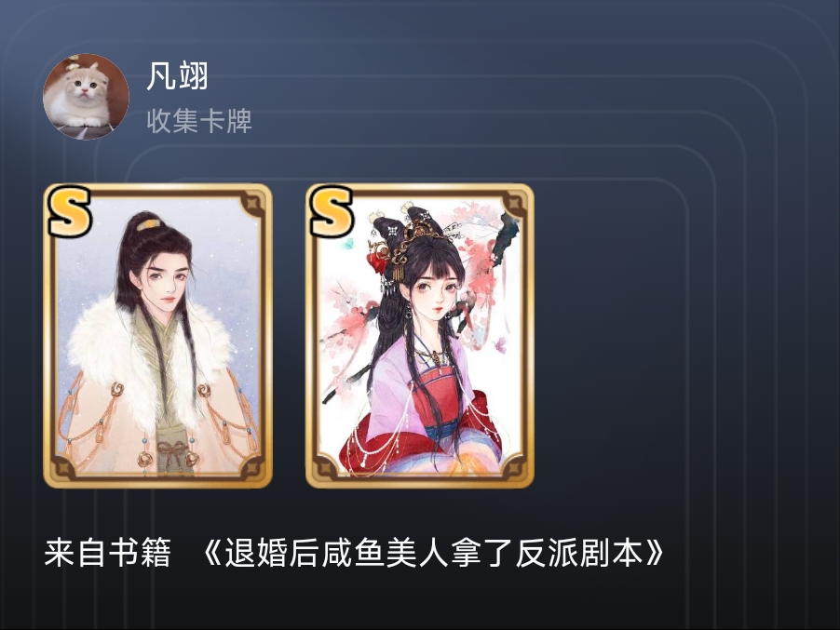Click the male character's face
840x630 pixels.
[168, 283]
